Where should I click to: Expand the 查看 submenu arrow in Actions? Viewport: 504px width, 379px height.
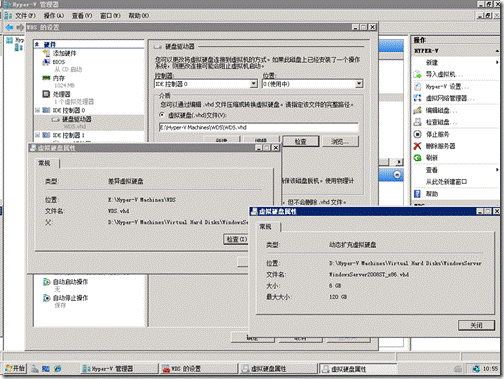point(497,170)
